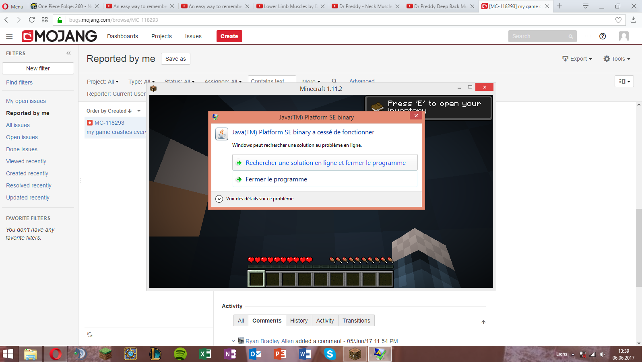This screenshot has height=362, width=644.
Task: Click the Minecraft 1.11.2 window icon
Action: point(153,88)
